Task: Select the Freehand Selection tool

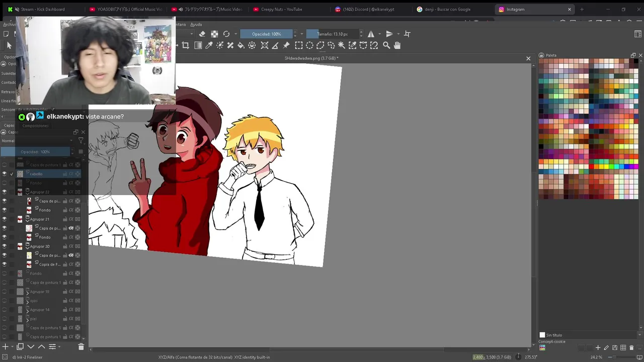Action: tap(331, 45)
